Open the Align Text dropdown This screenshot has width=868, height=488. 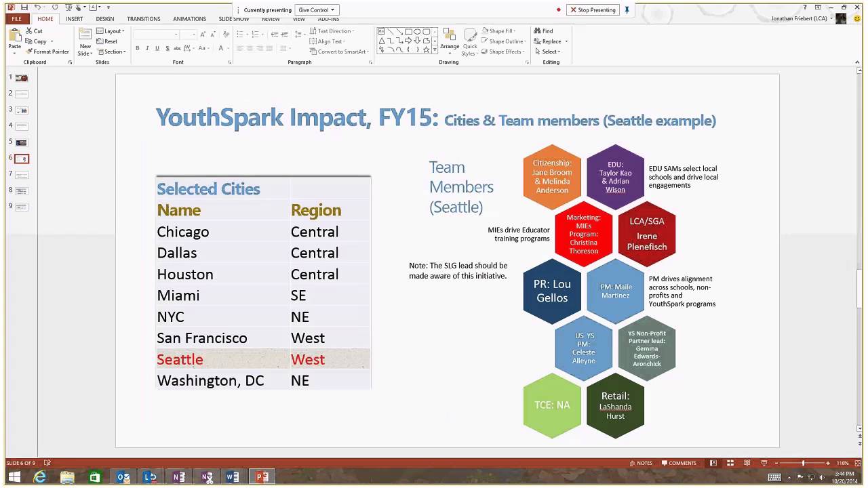[x=328, y=41]
